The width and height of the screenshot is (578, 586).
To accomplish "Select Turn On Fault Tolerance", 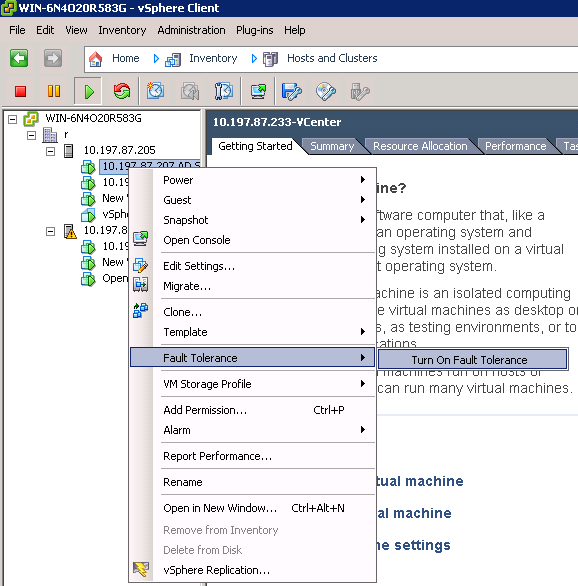I will coord(473,360).
